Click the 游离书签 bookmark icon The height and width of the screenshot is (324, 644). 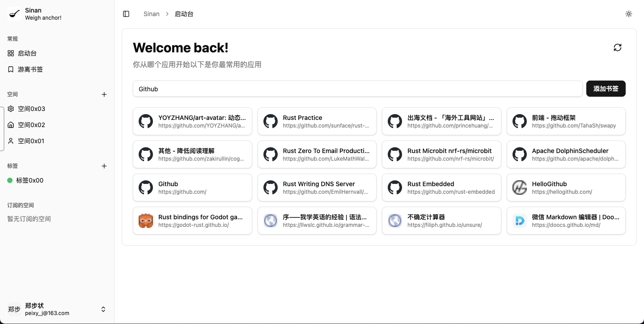(x=11, y=69)
